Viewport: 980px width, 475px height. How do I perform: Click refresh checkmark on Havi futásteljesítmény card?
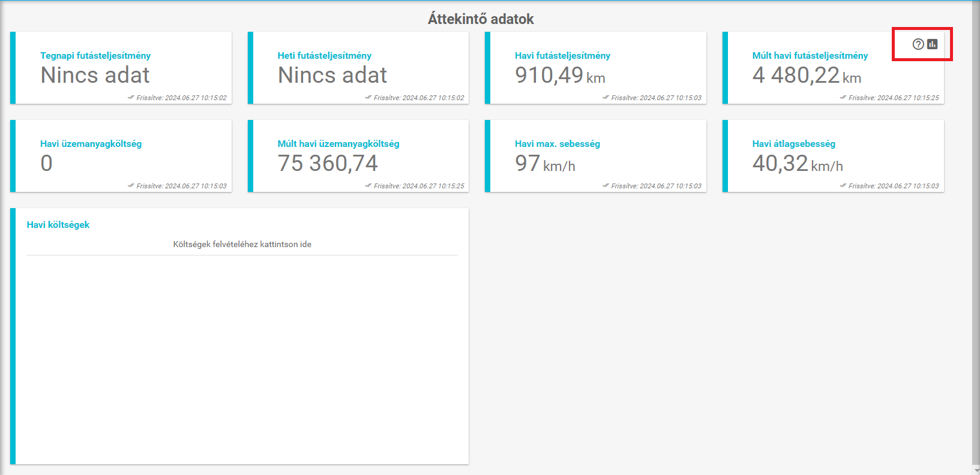(x=606, y=97)
